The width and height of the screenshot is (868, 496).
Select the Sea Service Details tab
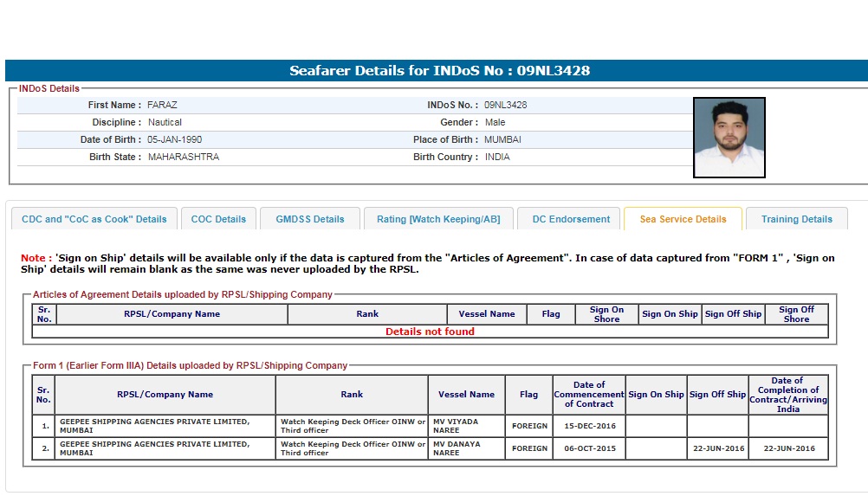coord(683,219)
